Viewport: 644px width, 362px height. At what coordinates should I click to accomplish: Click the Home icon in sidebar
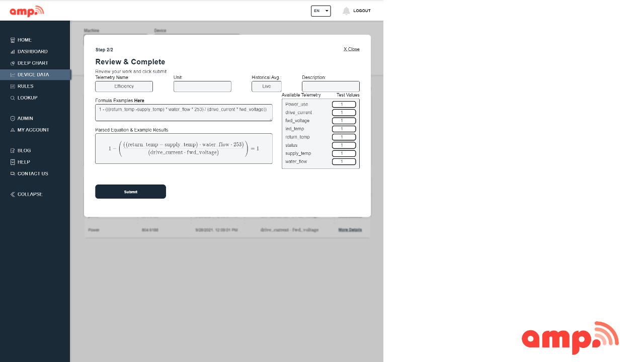tap(13, 40)
